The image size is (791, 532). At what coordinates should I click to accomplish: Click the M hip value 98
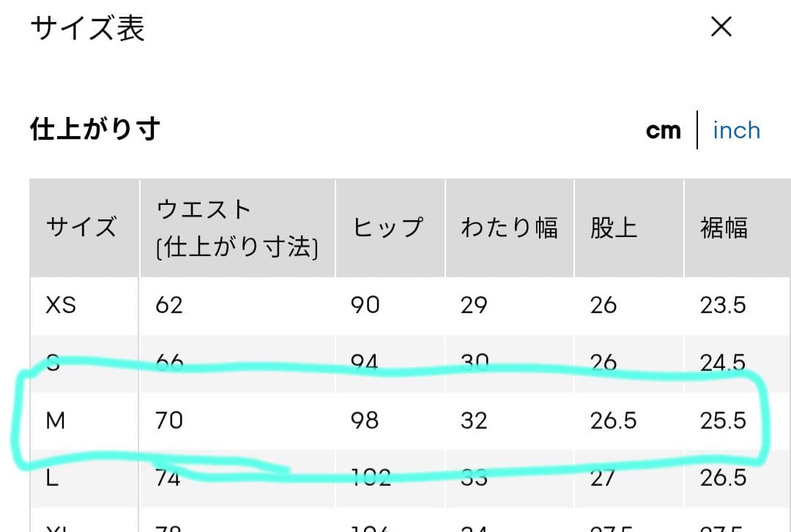(x=365, y=420)
